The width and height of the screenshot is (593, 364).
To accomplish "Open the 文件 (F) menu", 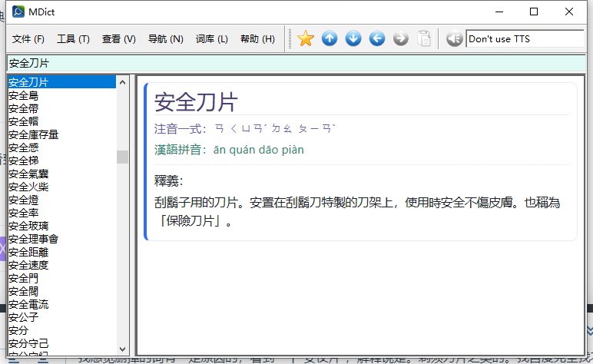I will 28,39.
